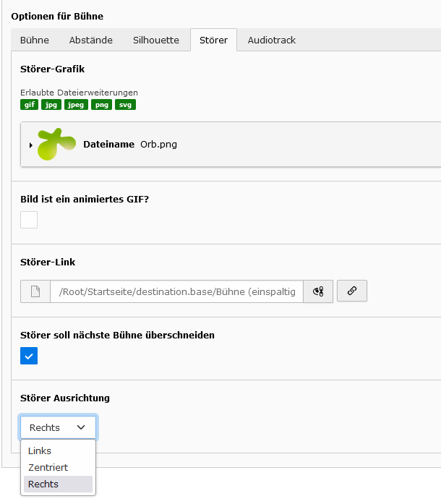Click the green svg extension badge
Screen dimensions: 441x504
[125, 105]
